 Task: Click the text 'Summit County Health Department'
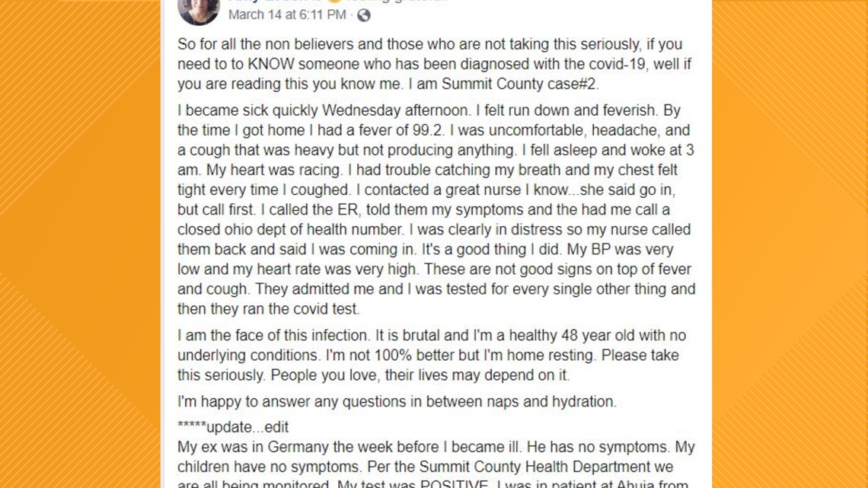[535, 467]
